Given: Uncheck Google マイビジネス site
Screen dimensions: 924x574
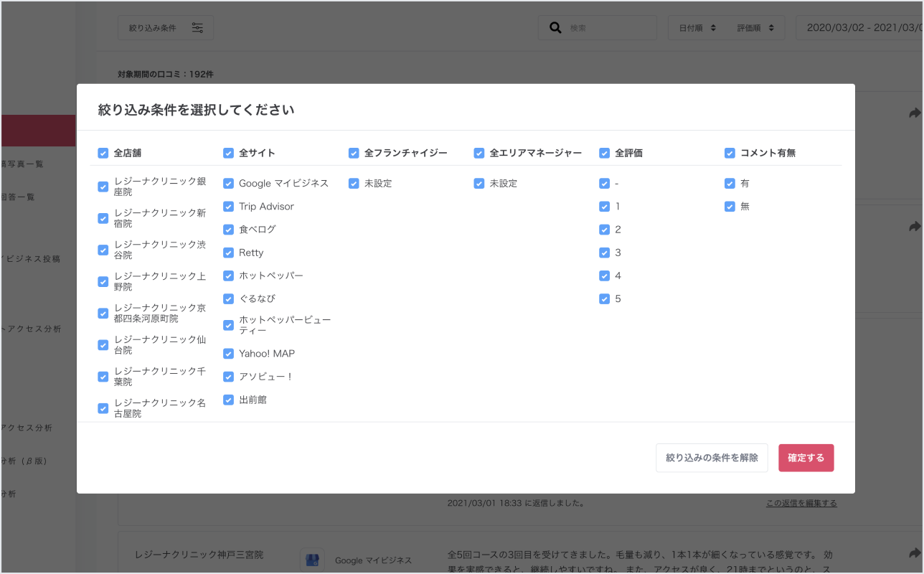Looking at the screenshot, I should click(228, 184).
